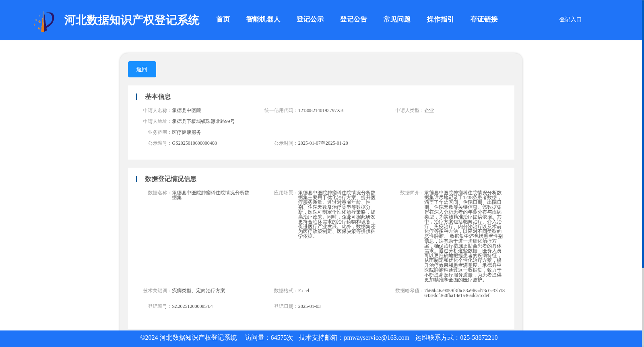The width and height of the screenshot is (644, 347).
Task: Open the 首页 menu item
Action: [223, 19]
